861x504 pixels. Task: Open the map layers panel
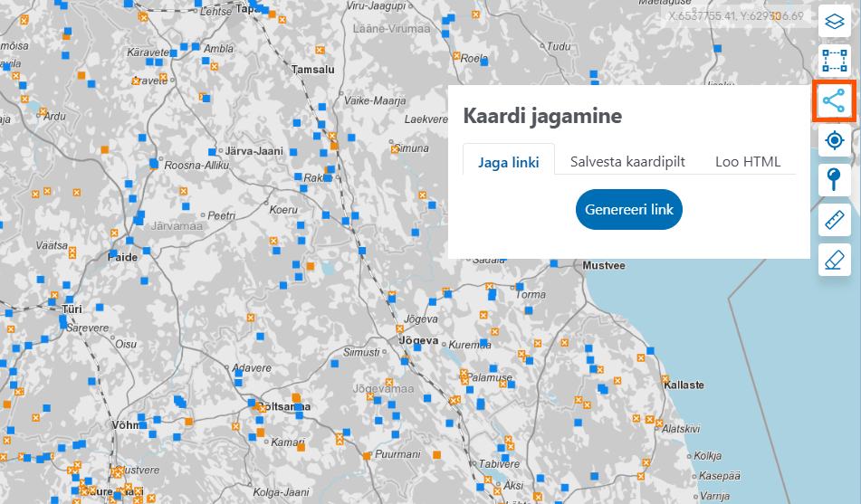834,21
